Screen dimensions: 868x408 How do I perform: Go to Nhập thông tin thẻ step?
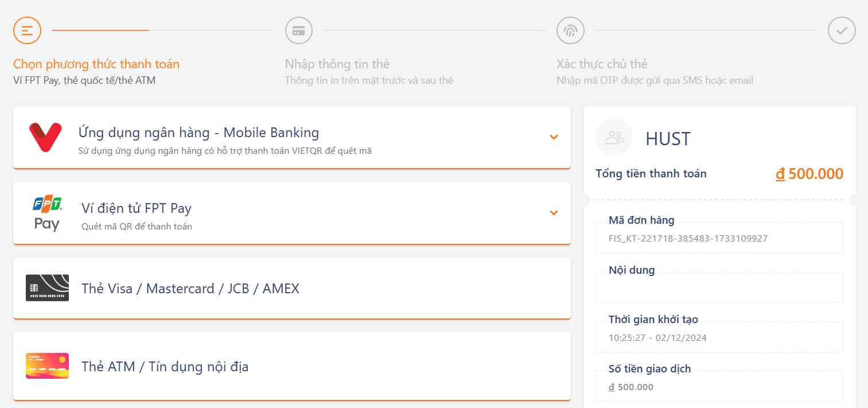coord(337,64)
